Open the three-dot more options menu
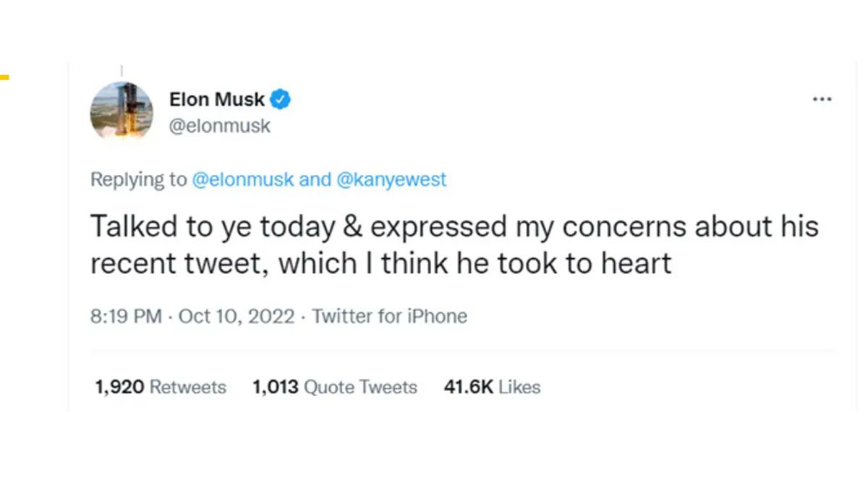 822,100
